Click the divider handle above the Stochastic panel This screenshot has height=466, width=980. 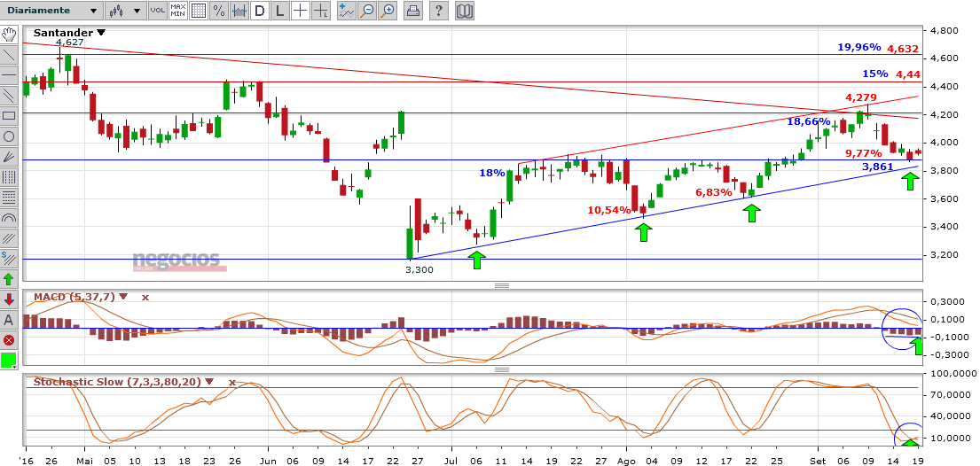tap(501, 369)
